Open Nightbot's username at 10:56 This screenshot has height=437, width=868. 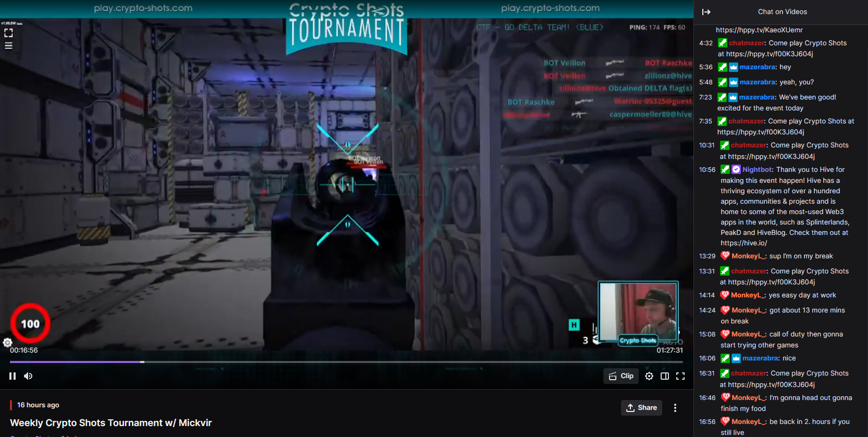tap(758, 170)
